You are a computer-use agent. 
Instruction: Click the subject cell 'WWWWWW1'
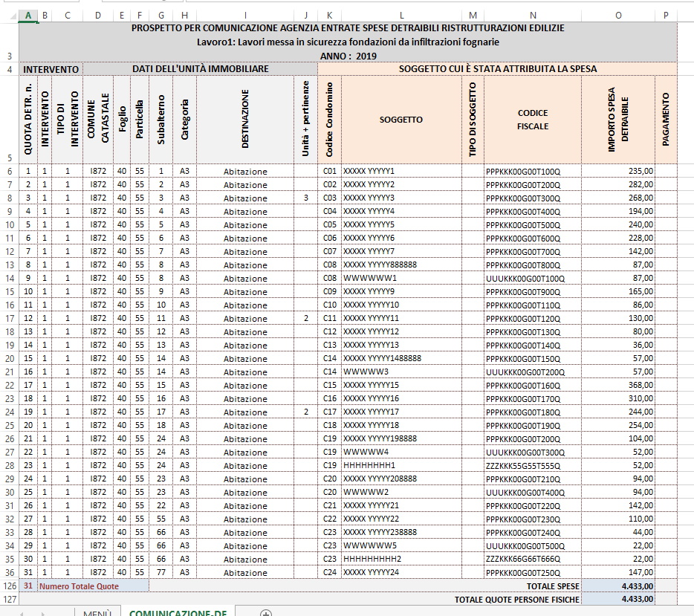401,279
